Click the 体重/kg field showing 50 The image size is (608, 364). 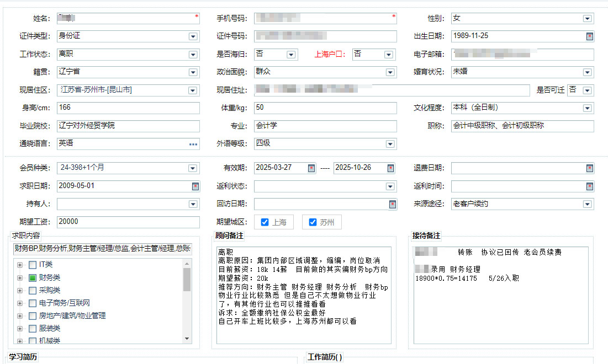point(325,108)
